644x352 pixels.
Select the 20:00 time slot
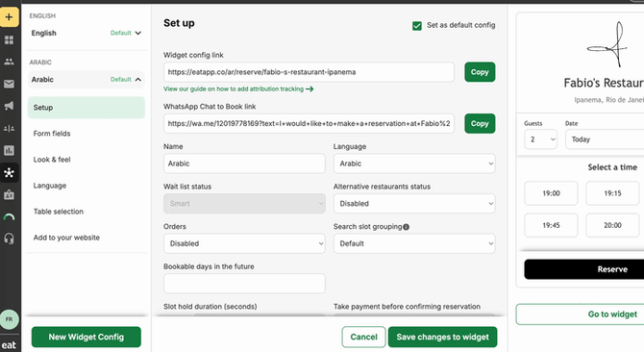click(x=612, y=225)
